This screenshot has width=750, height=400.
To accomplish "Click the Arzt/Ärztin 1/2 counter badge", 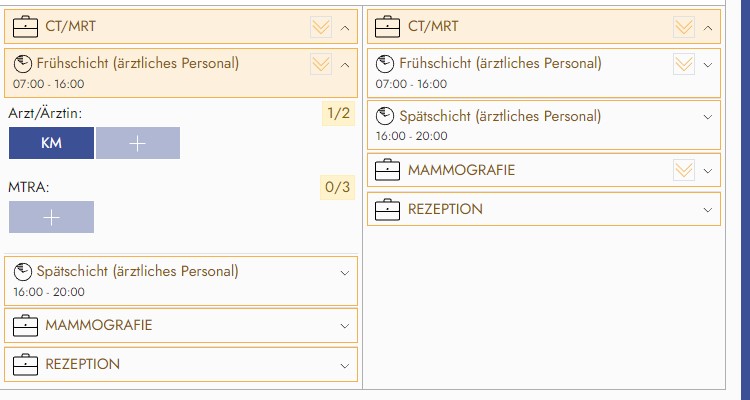I will pos(337,113).
